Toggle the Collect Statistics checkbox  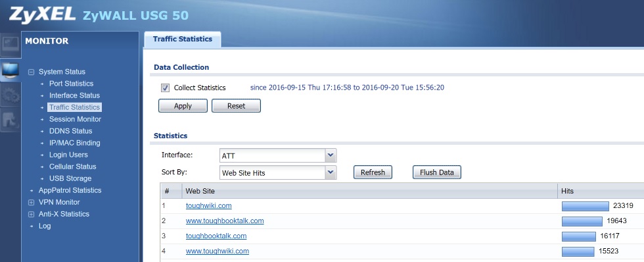coord(165,88)
